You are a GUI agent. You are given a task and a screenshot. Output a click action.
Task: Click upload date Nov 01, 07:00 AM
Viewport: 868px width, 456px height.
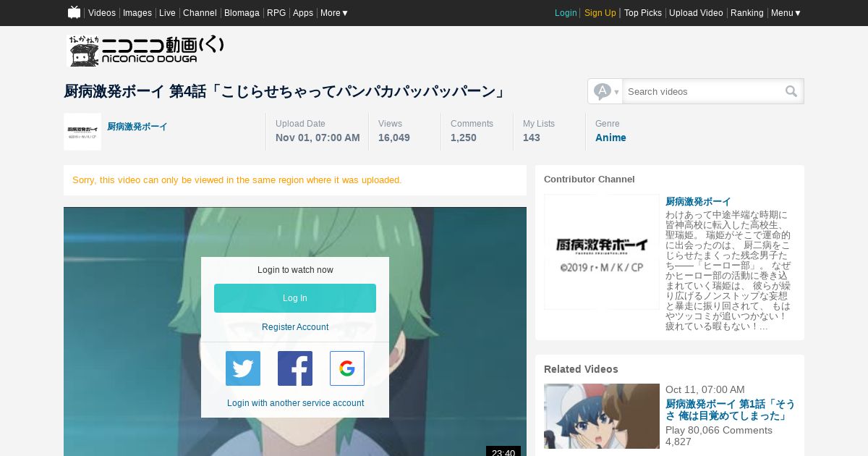pyautogui.click(x=318, y=138)
